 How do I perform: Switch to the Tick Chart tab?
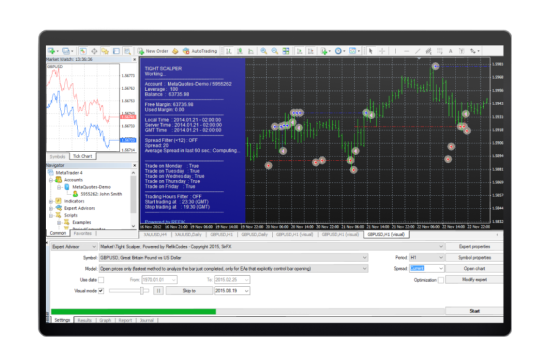83,156
